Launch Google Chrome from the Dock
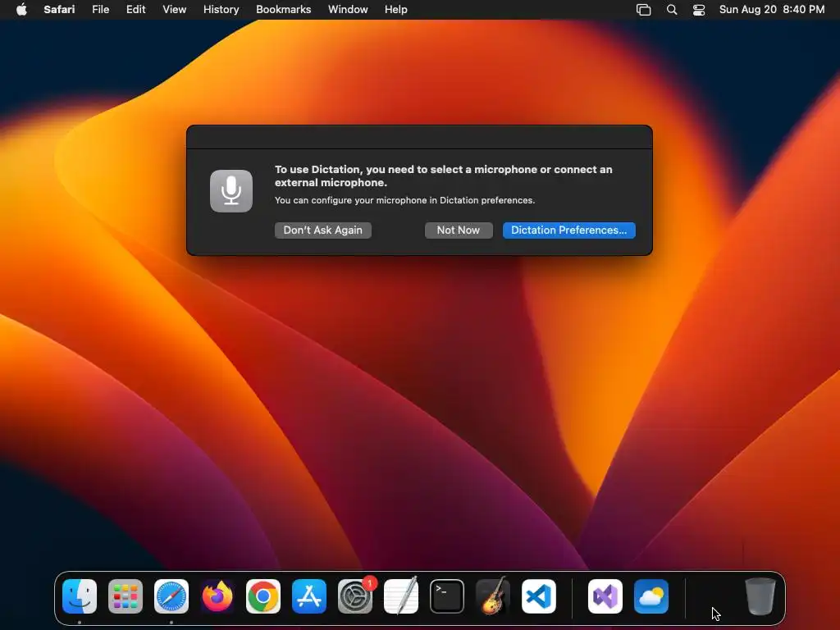The image size is (840, 630). [263, 596]
